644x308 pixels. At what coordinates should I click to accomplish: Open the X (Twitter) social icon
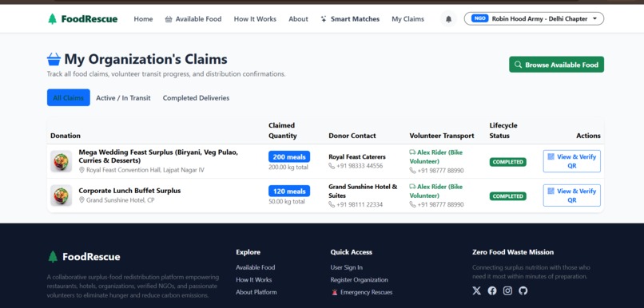[476, 290]
